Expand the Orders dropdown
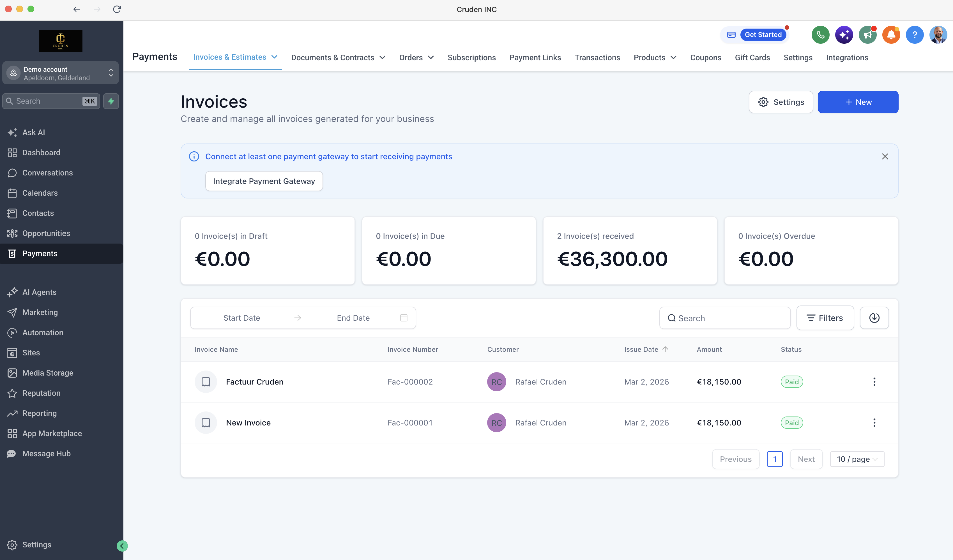 tap(431, 57)
